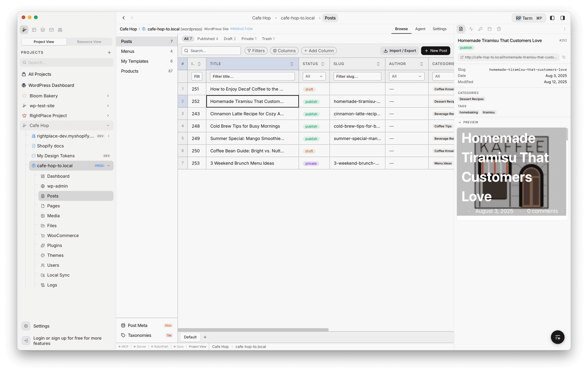Toggle the left panel split icon in titlebar
Screen dimensions: 588x373
click(552, 18)
